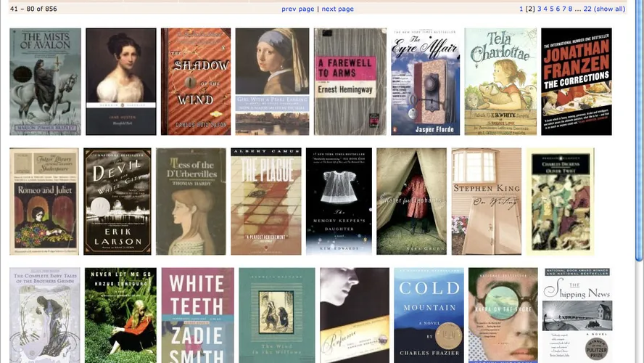Screen dimensions: 644x363
Task: Select the Romeo and Juliet cover
Action: pos(44,201)
